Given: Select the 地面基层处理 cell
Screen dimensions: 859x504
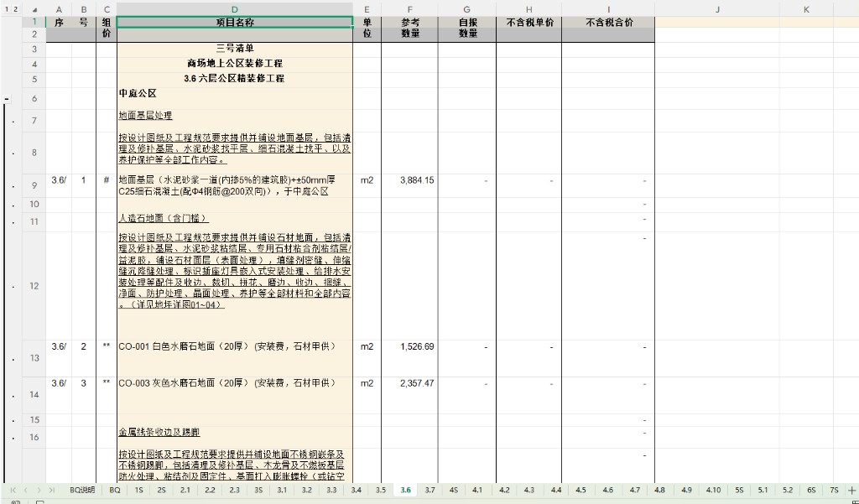Looking at the screenshot, I should (x=235, y=120).
